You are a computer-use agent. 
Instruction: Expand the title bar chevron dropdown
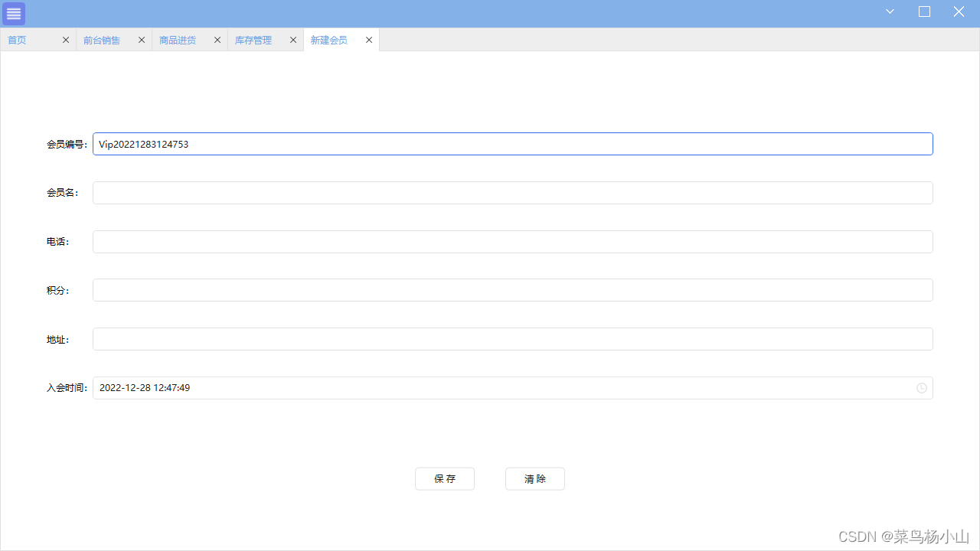(890, 11)
